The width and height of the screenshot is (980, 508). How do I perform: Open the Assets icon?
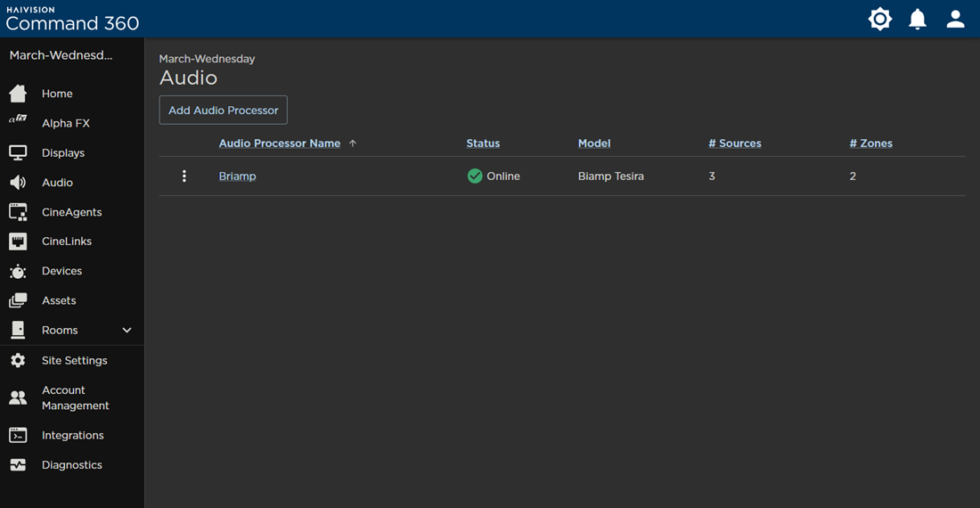(x=18, y=300)
